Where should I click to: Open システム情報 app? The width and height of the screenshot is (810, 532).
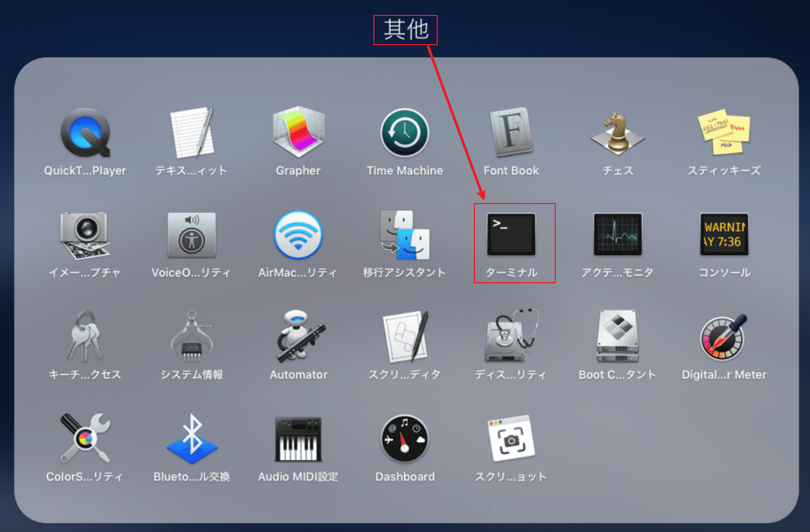coord(191,337)
